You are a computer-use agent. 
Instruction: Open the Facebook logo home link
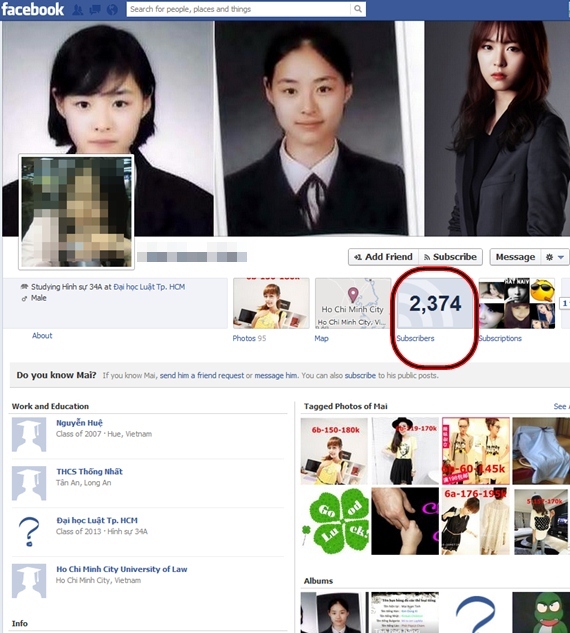[33, 9]
